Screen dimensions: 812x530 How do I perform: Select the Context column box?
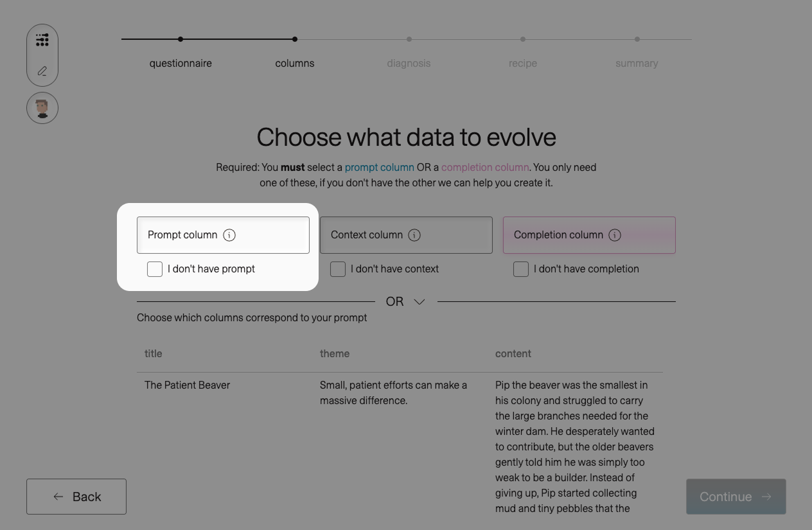point(406,235)
